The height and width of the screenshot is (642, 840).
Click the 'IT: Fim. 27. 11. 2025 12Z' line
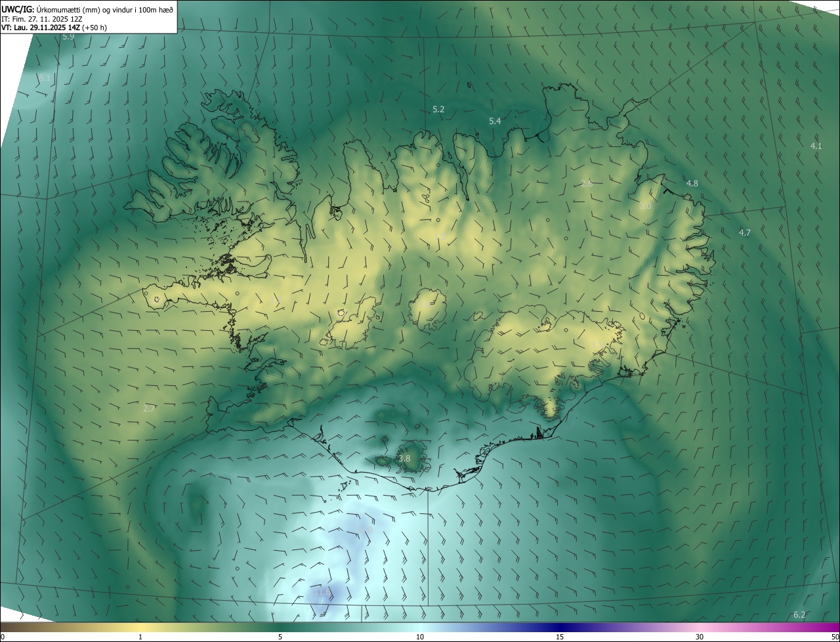point(42,18)
